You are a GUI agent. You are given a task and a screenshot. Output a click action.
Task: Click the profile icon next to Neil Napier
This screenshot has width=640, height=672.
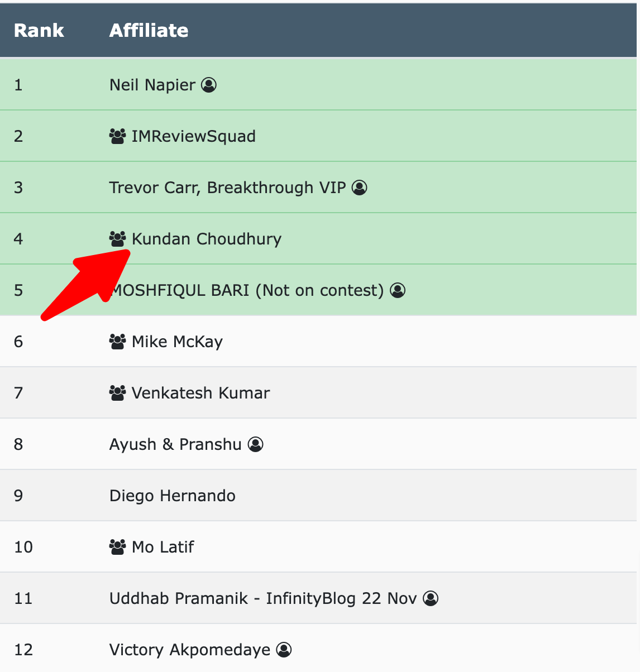[x=209, y=85]
